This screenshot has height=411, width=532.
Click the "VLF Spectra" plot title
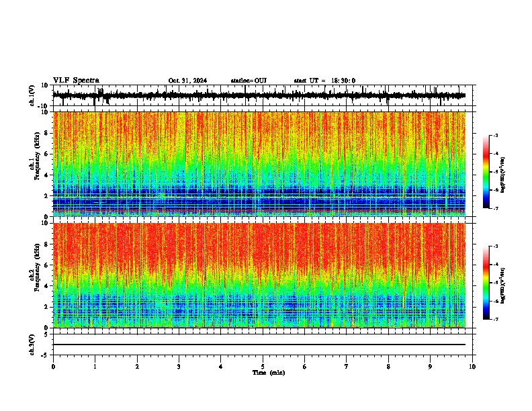(x=76, y=81)
